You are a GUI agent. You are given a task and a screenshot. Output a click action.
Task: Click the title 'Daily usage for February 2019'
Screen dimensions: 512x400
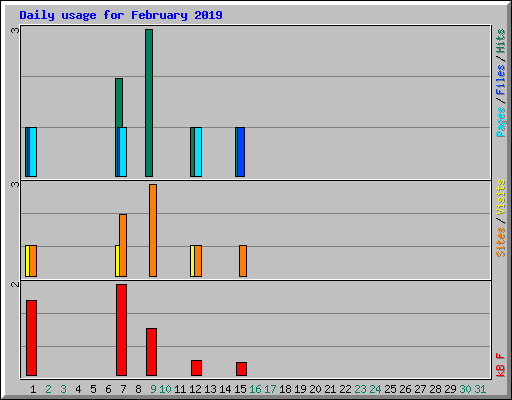[x=121, y=15]
